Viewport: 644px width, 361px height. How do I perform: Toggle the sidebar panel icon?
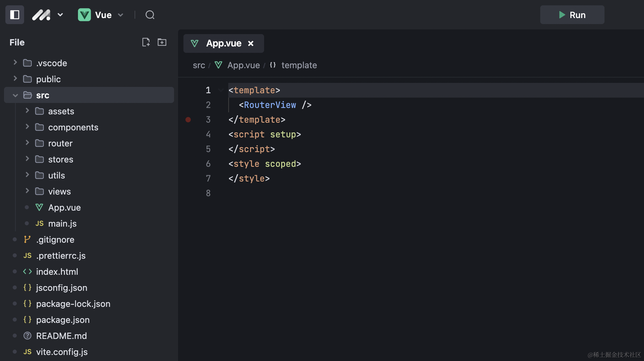point(15,15)
